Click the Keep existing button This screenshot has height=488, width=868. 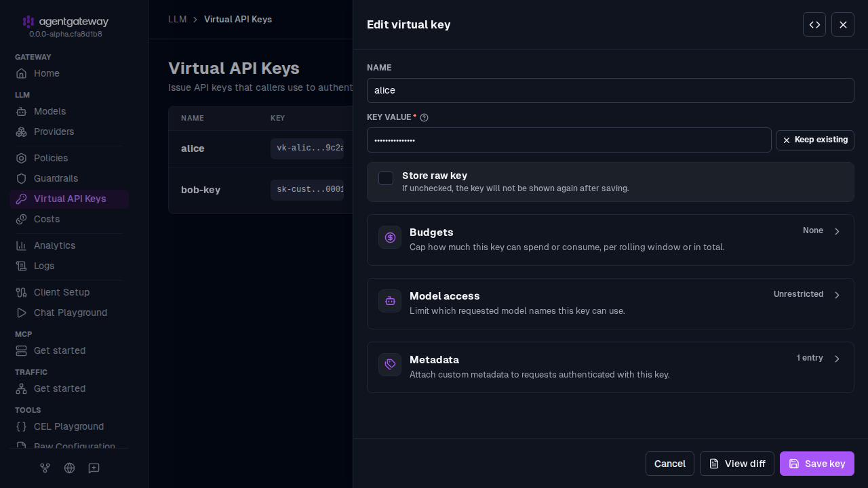814,140
